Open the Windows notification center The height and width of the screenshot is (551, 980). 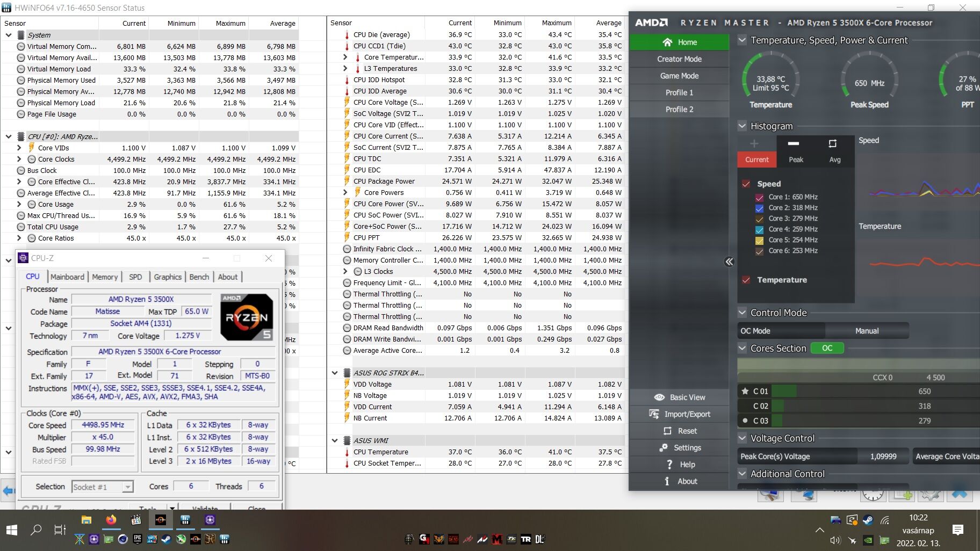957,530
